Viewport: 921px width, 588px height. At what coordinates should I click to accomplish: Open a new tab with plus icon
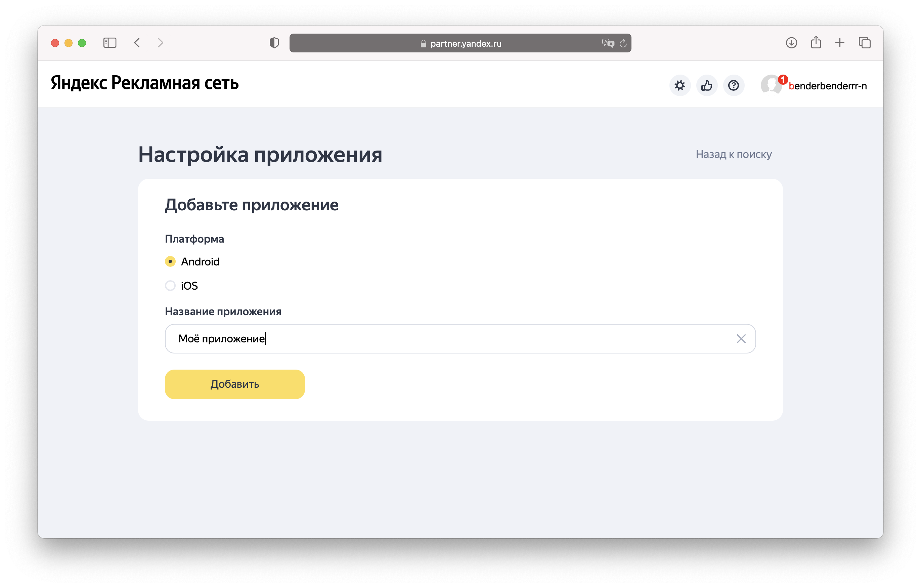(x=840, y=42)
